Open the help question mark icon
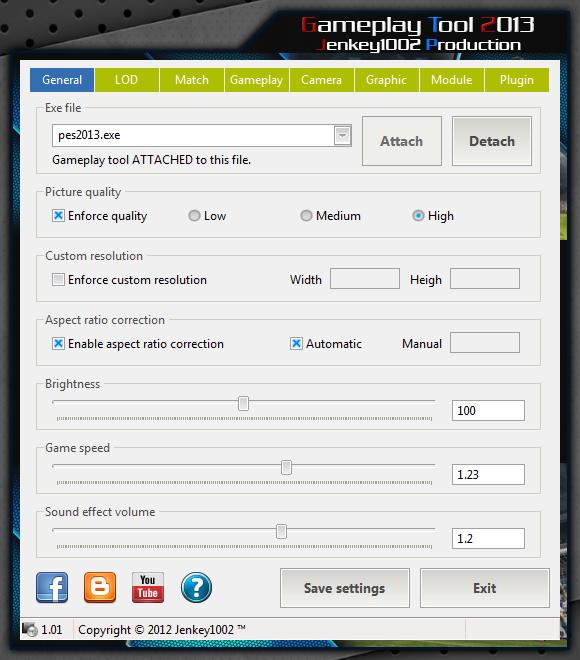 pyautogui.click(x=196, y=587)
